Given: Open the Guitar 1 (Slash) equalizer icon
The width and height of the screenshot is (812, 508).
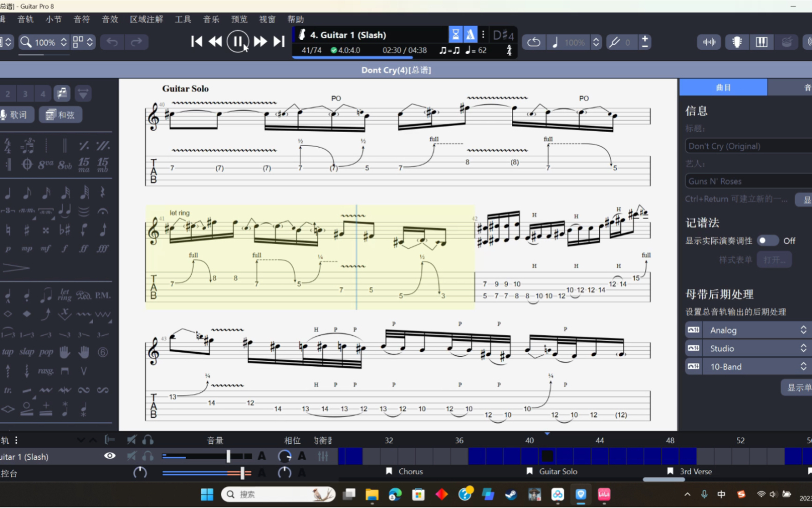Looking at the screenshot, I should coord(323,456).
